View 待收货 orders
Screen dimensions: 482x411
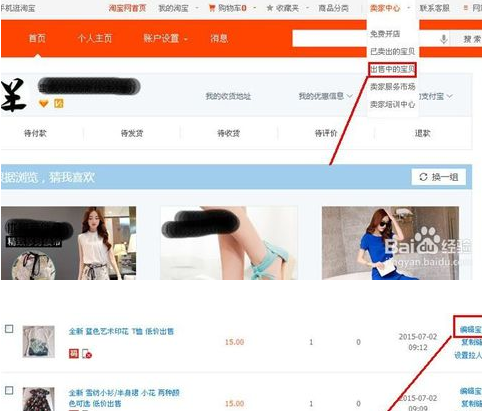229,133
